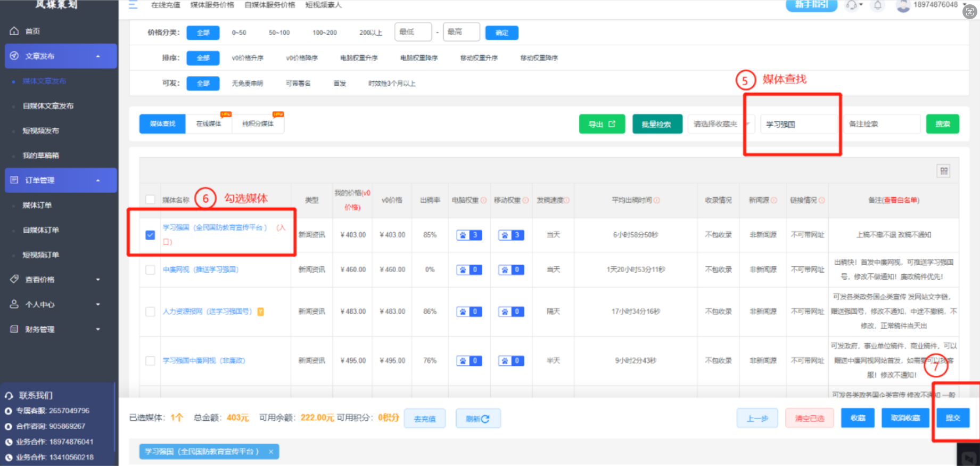Image resolution: width=980 pixels, height=466 pixels.
Task: Click the help icon beside 新闻源 header
Action: 774,200
